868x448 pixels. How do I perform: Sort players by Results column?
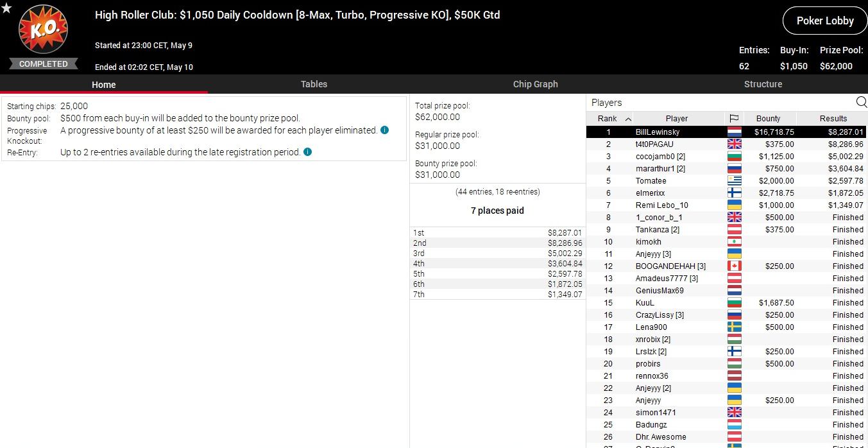point(833,119)
